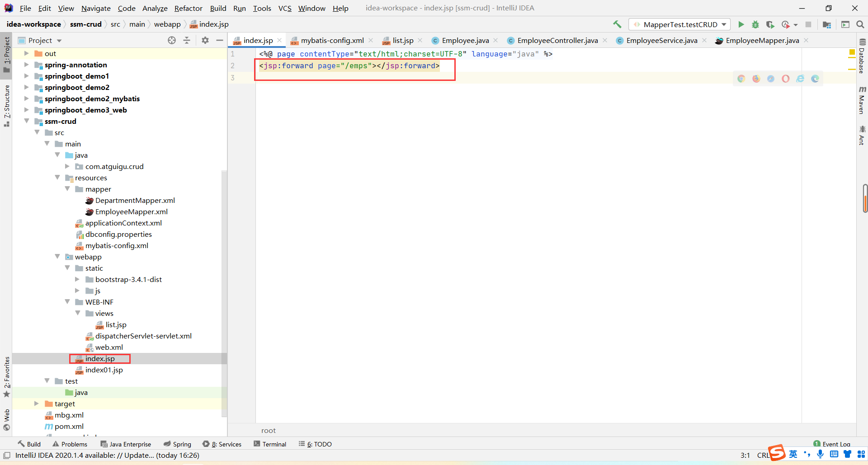Toggle the 1: Project side panel button

pyautogui.click(x=6, y=54)
